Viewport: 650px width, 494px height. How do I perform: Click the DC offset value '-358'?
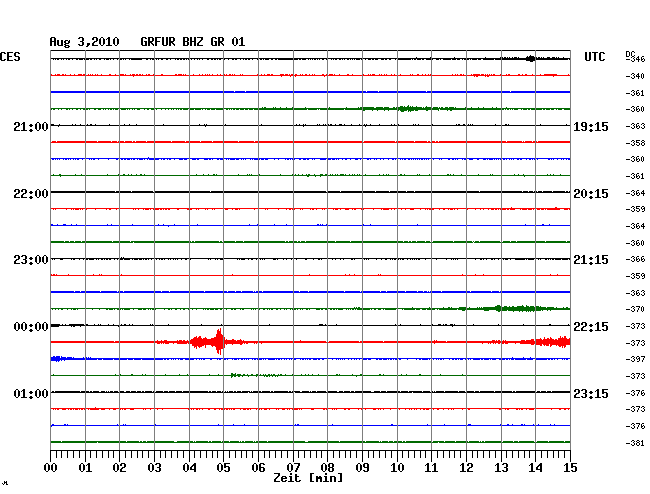click(x=635, y=143)
